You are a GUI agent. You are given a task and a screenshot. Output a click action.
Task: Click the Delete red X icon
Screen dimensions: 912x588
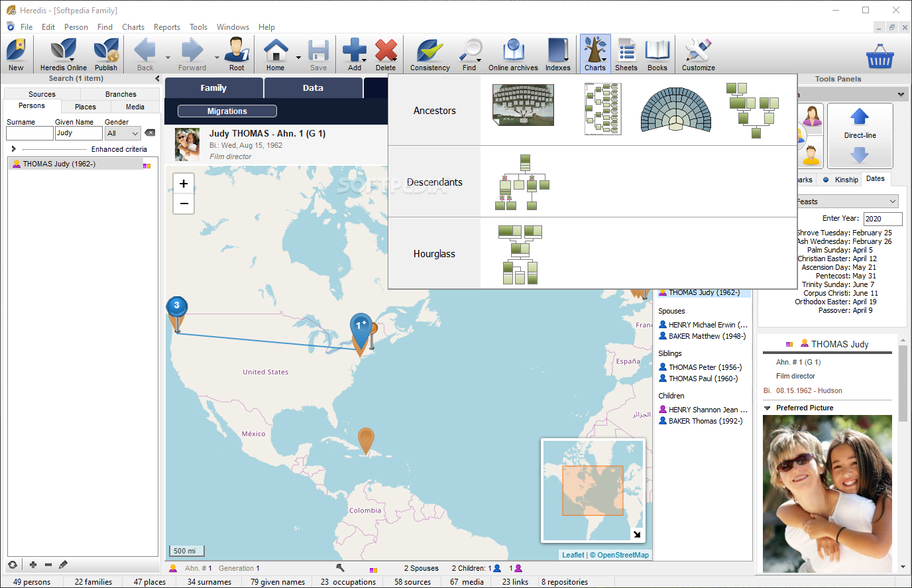pyautogui.click(x=386, y=54)
